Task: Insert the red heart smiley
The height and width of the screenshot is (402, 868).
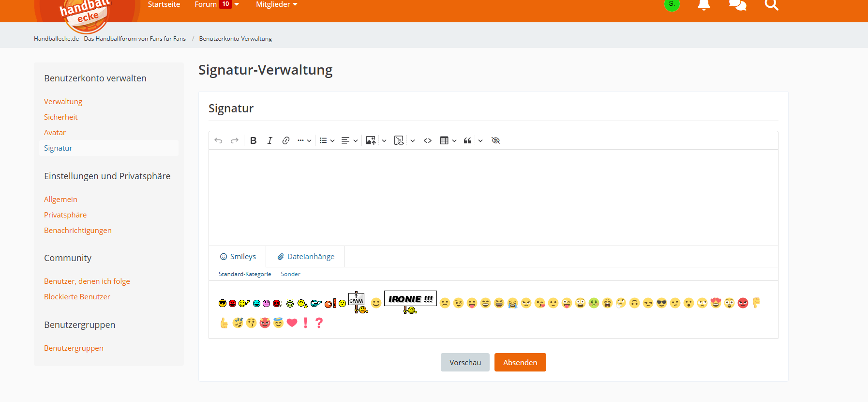Action: tap(292, 323)
